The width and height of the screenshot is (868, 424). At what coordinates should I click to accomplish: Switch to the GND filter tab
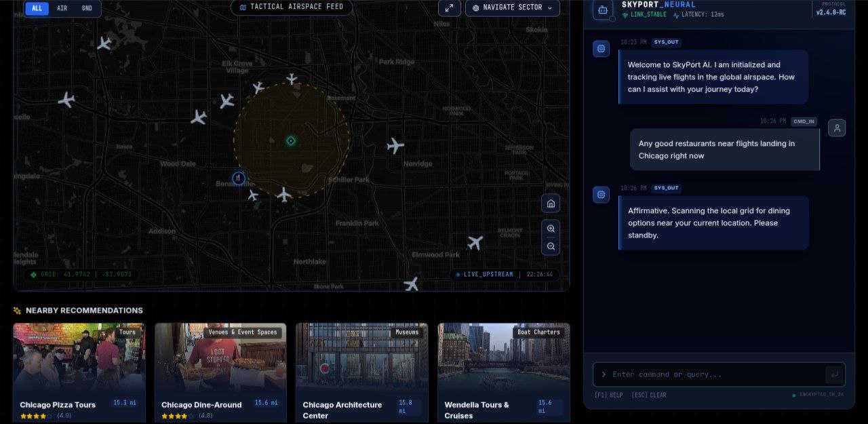[87, 8]
